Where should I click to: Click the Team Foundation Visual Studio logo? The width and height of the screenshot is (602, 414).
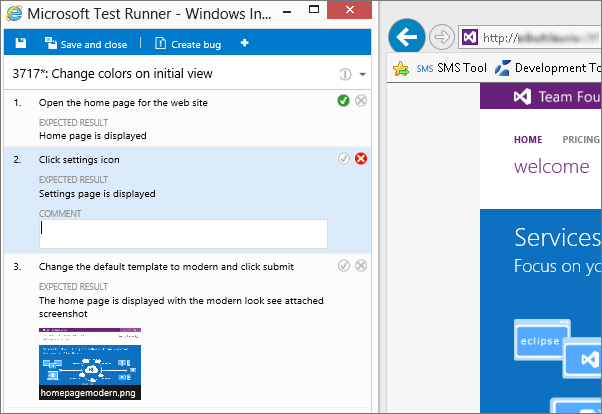[x=520, y=97]
